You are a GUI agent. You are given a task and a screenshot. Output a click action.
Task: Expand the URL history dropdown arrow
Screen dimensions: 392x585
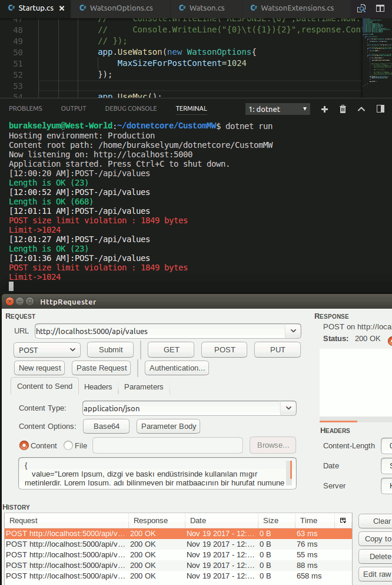tap(294, 331)
